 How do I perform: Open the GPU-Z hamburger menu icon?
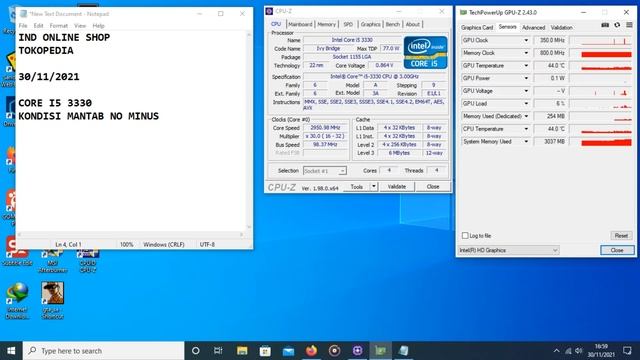point(629,25)
